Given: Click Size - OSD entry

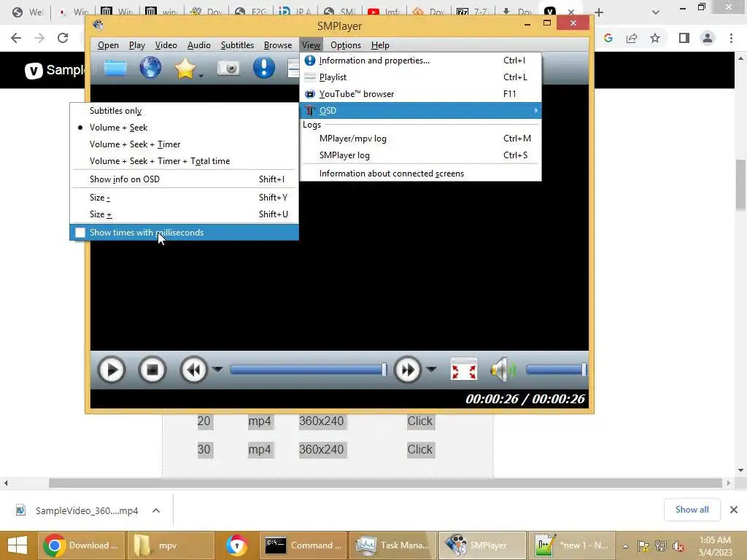Looking at the screenshot, I should (x=185, y=197).
